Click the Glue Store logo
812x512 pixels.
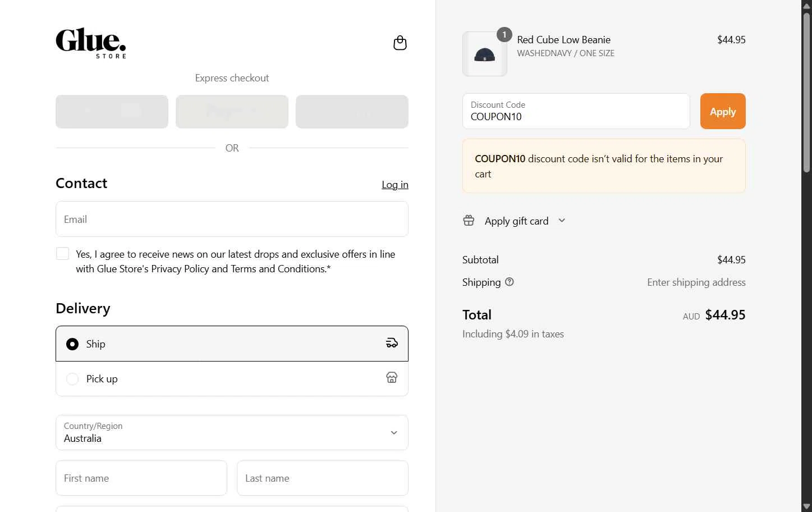pyautogui.click(x=91, y=43)
